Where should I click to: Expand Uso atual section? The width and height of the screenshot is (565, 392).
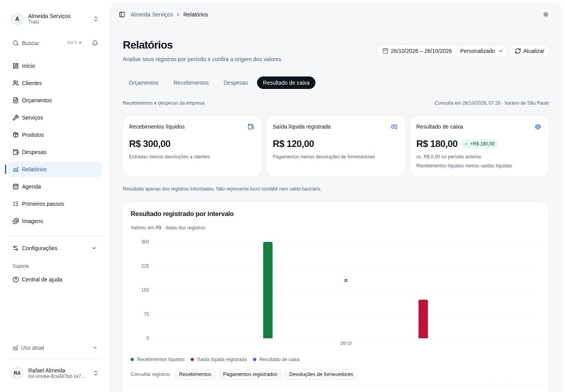coord(55,348)
